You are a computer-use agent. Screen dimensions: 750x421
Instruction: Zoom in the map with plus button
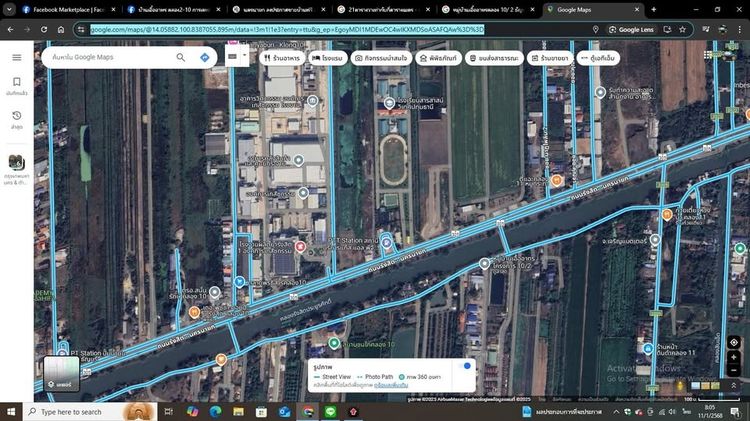(x=733, y=357)
